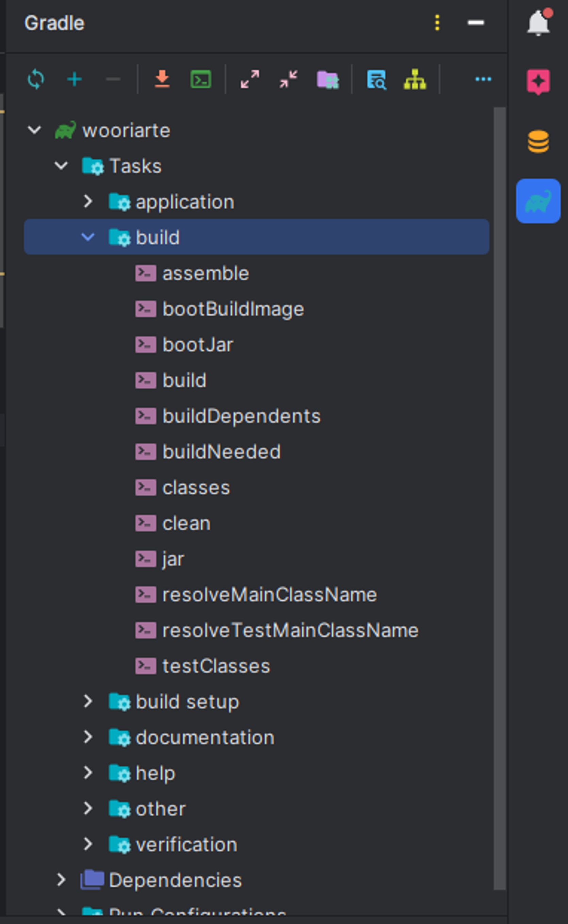Select the buildDependents task
568x924 pixels.
click(x=256, y=416)
